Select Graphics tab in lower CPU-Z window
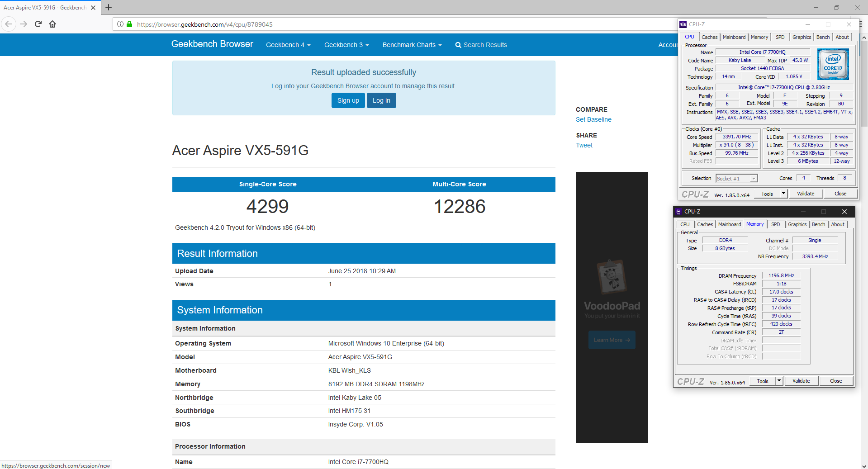 tap(797, 224)
